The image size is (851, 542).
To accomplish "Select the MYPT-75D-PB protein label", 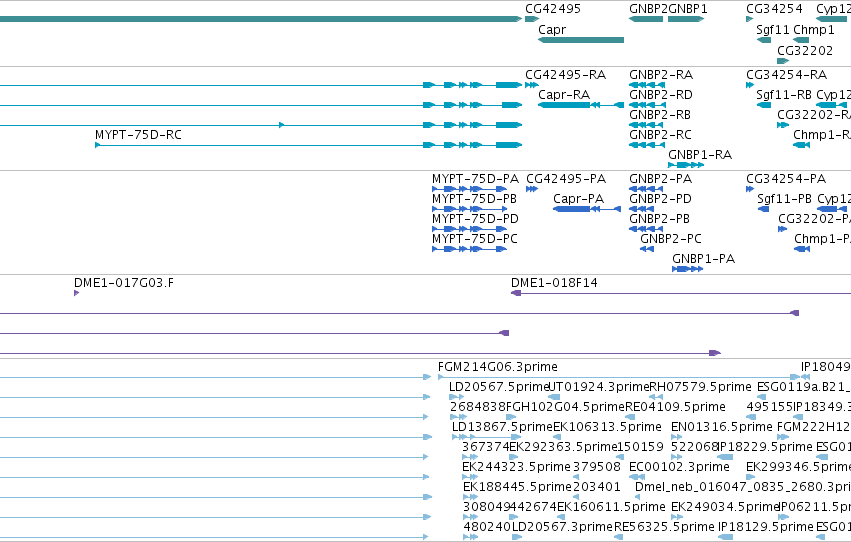I will (x=474, y=199).
